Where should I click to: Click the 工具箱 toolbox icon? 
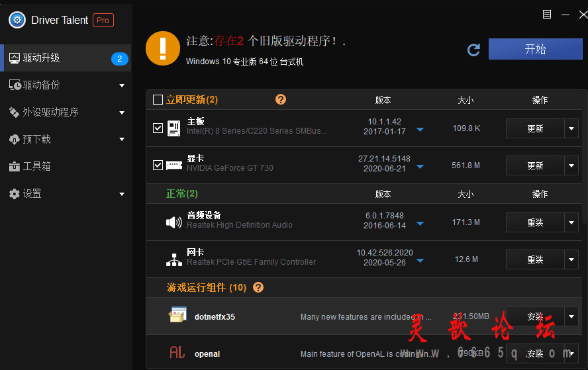coord(15,166)
